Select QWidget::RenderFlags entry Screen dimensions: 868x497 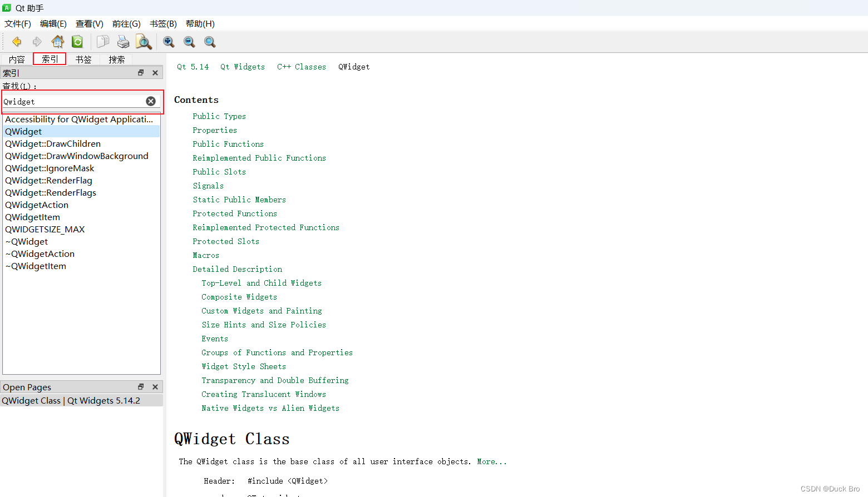click(81, 193)
